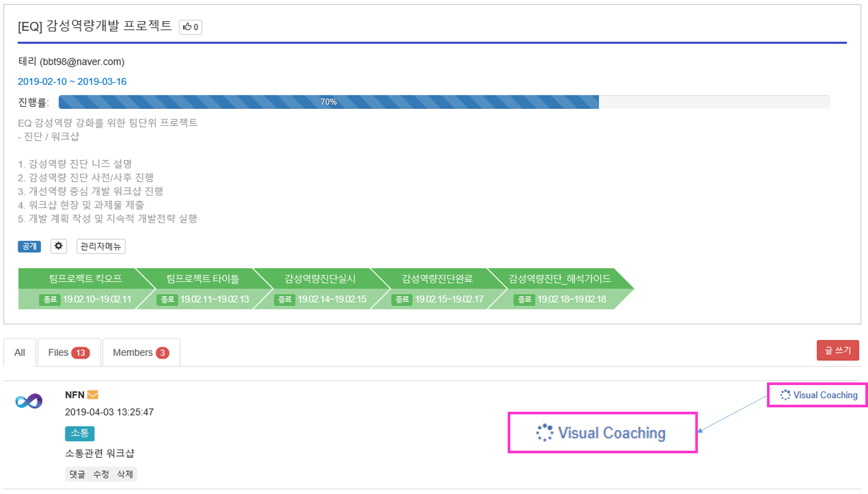
Task: Click the 70% progress bar
Action: pyautogui.click(x=328, y=102)
